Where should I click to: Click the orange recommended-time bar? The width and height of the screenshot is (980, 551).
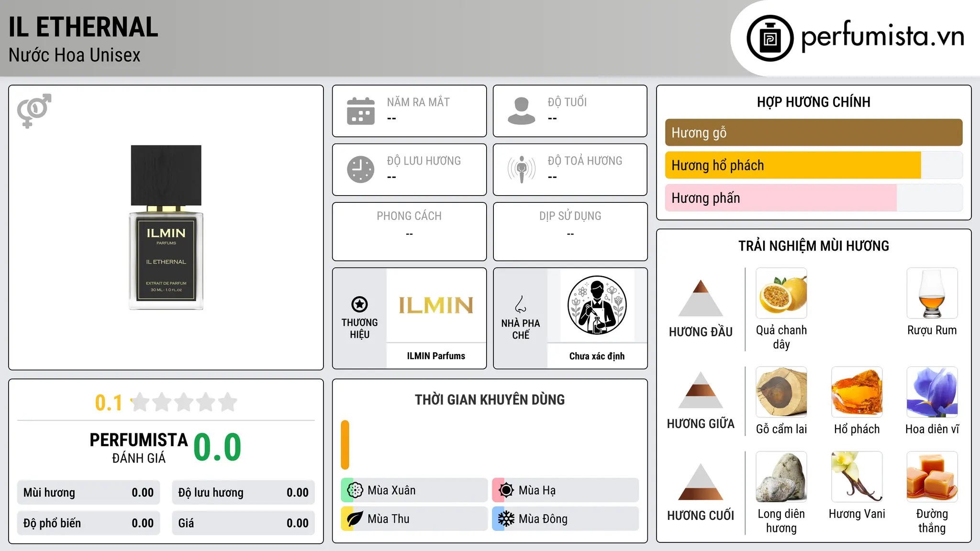pyautogui.click(x=345, y=445)
